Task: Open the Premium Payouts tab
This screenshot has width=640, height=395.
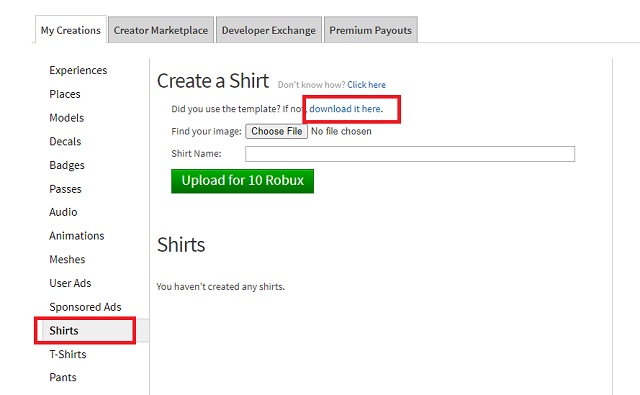Action: tap(371, 30)
